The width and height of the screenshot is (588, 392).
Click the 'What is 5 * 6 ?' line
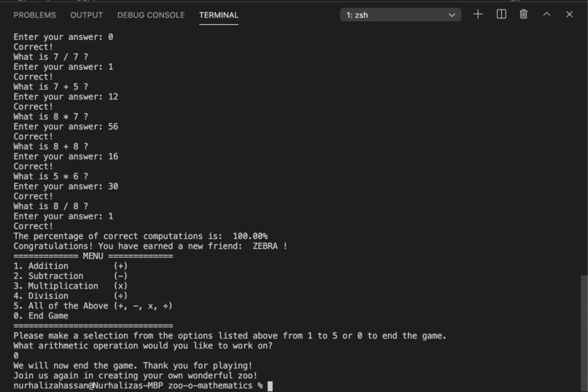tap(50, 176)
